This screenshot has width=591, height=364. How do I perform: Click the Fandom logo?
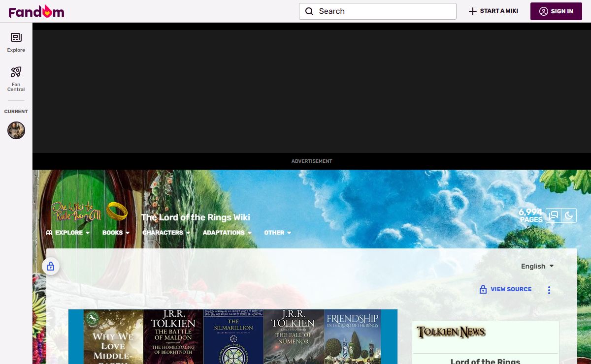[36, 11]
